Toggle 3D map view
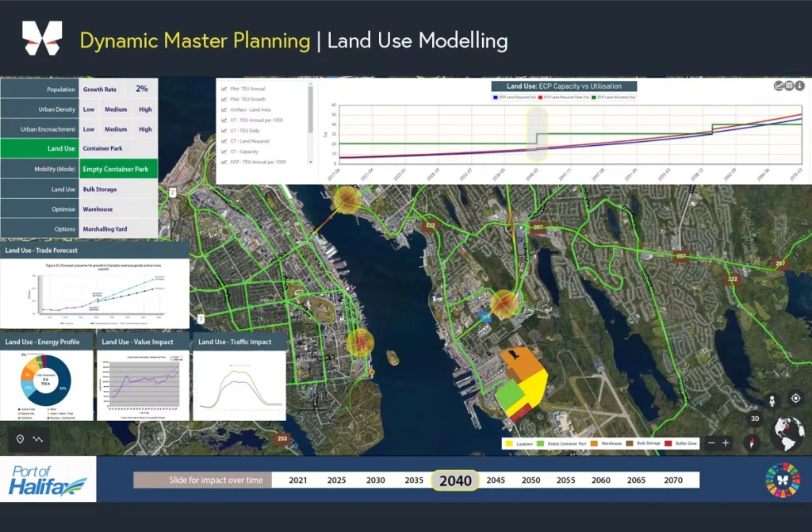 coord(755,419)
